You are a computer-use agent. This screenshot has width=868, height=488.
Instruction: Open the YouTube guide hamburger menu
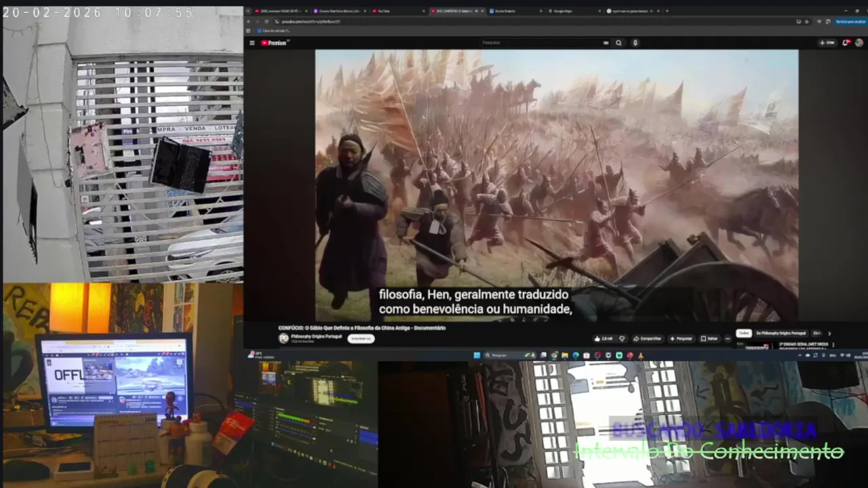(x=252, y=43)
